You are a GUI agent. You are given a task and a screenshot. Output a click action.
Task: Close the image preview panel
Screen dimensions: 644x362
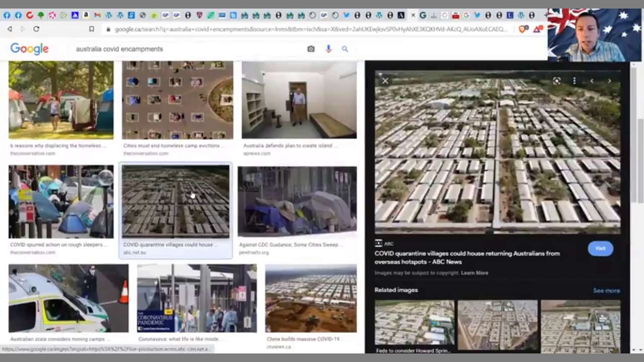[x=385, y=80]
